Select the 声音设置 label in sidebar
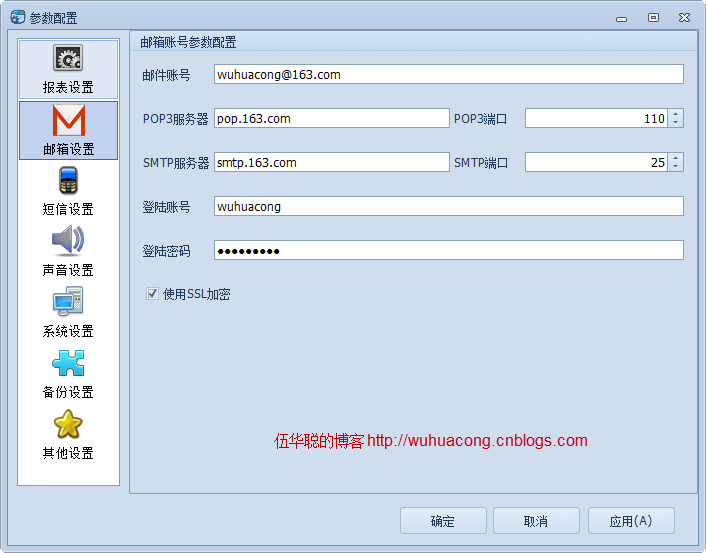706x553 pixels. pos(68,270)
